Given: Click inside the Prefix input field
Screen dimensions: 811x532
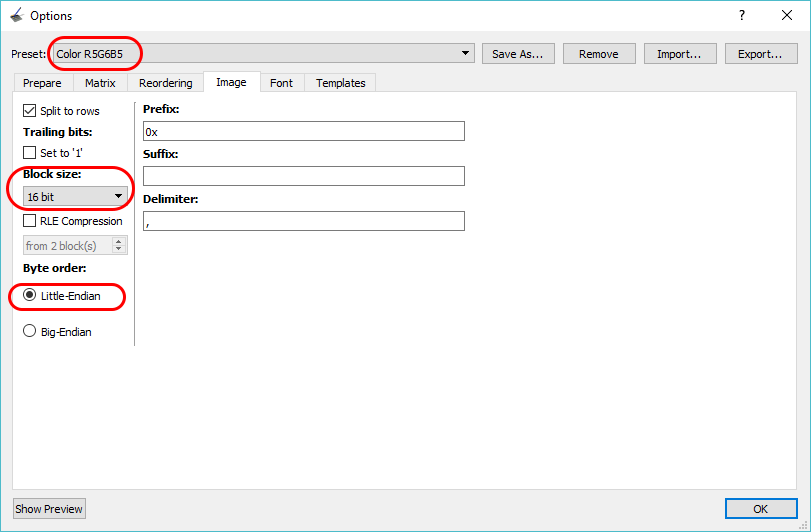Looking at the screenshot, I should point(304,131).
